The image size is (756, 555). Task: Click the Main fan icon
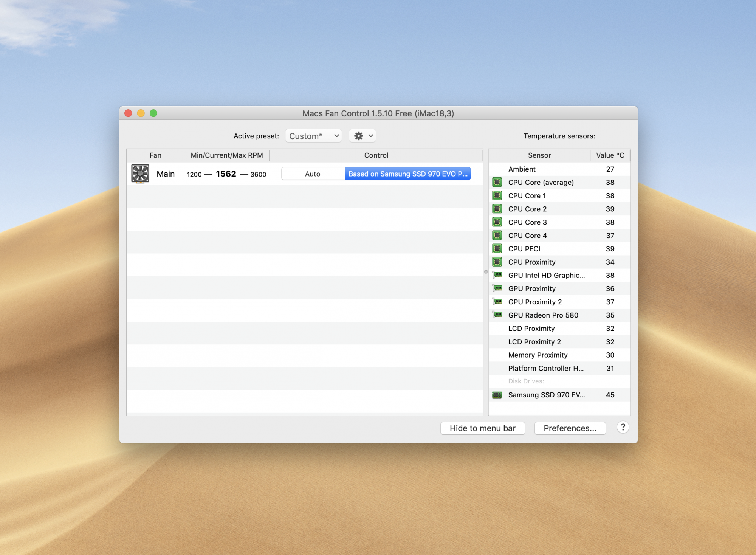(x=140, y=174)
